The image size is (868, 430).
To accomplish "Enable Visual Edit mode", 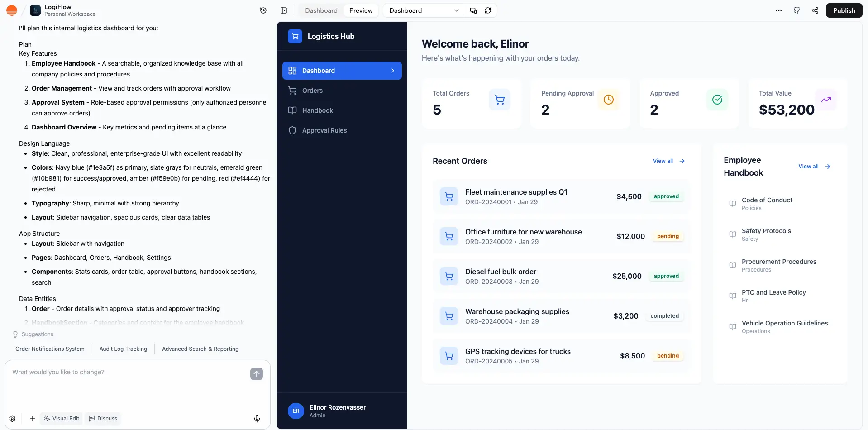I will 61,418.
